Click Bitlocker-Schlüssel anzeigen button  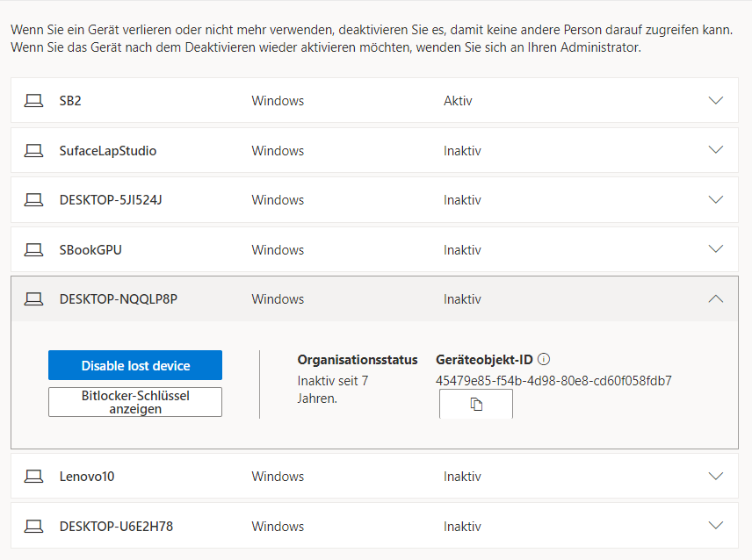[x=135, y=402]
